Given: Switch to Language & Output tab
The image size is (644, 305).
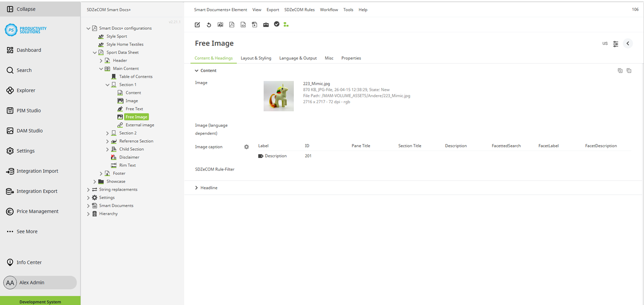Looking at the screenshot, I should 298,58.
